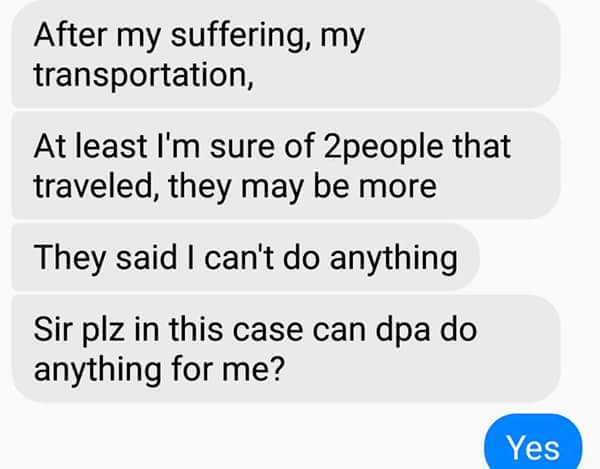Tap the word "can't" in third message
Viewport: 600px width, 469px height.
tap(251, 258)
